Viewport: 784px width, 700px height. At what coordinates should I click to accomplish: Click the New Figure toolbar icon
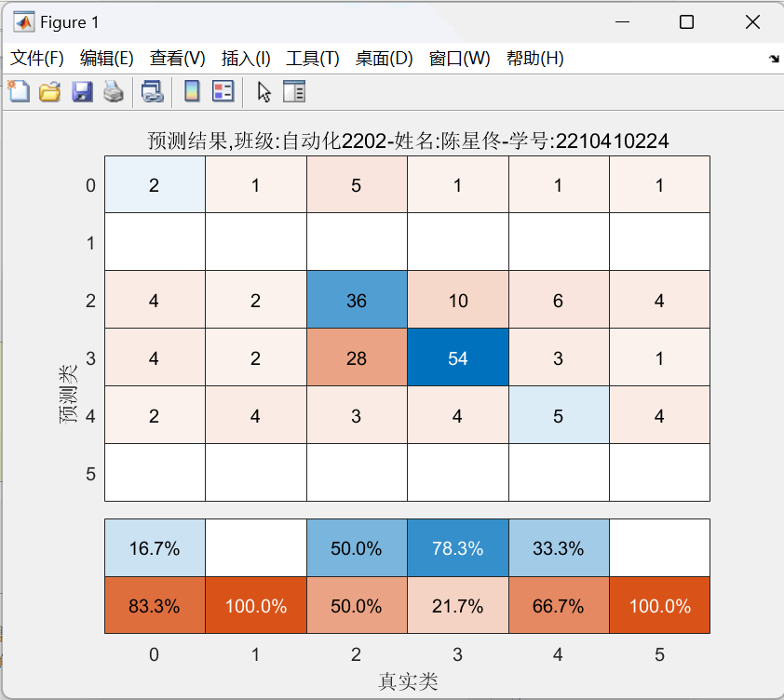[x=19, y=91]
